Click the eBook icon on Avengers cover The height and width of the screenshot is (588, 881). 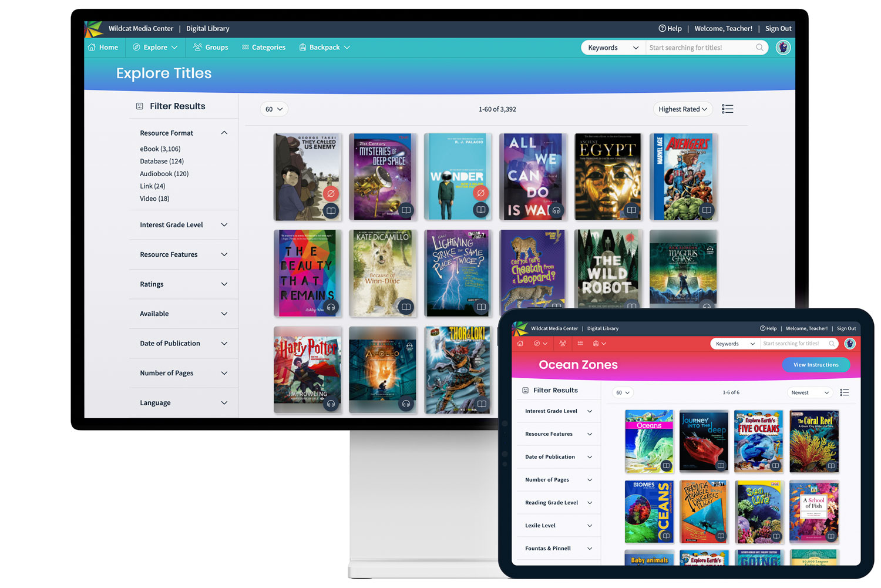[707, 210]
